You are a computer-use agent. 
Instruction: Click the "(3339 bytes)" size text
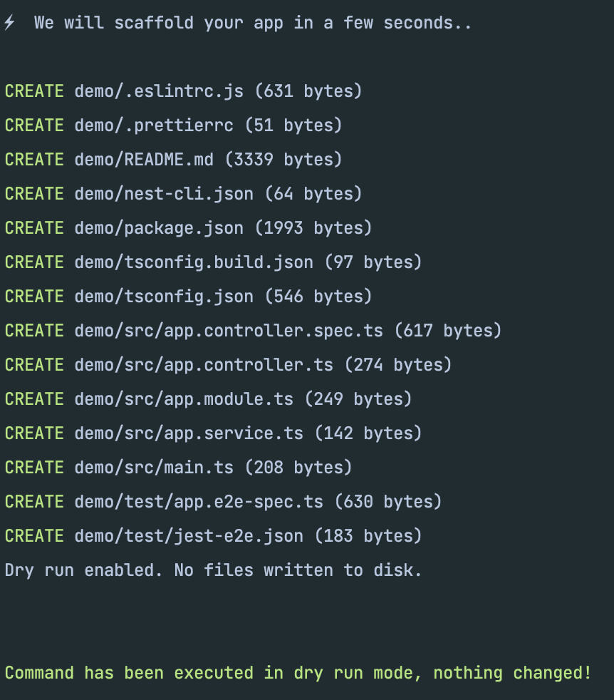pyautogui.click(x=283, y=160)
